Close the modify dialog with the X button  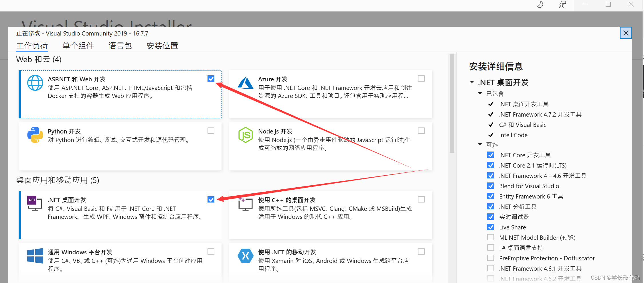626,33
